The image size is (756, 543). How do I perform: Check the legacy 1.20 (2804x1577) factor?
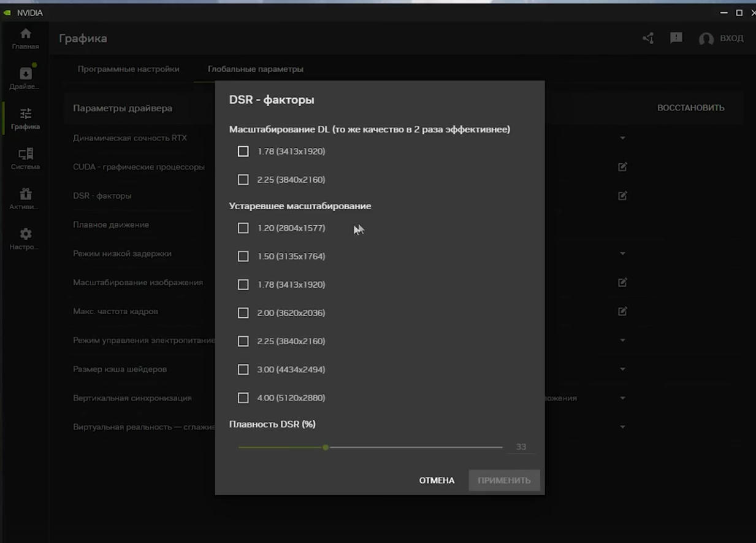coord(243,228)
